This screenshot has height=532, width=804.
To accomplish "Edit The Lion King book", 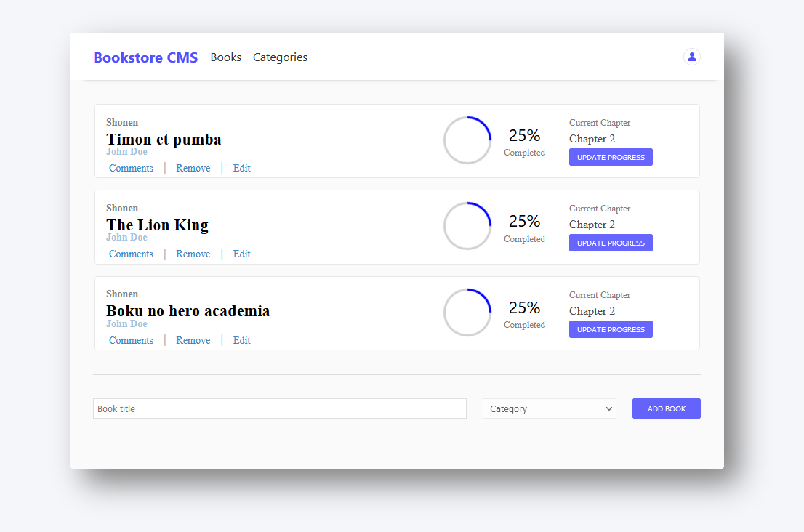I will point(241,254).
